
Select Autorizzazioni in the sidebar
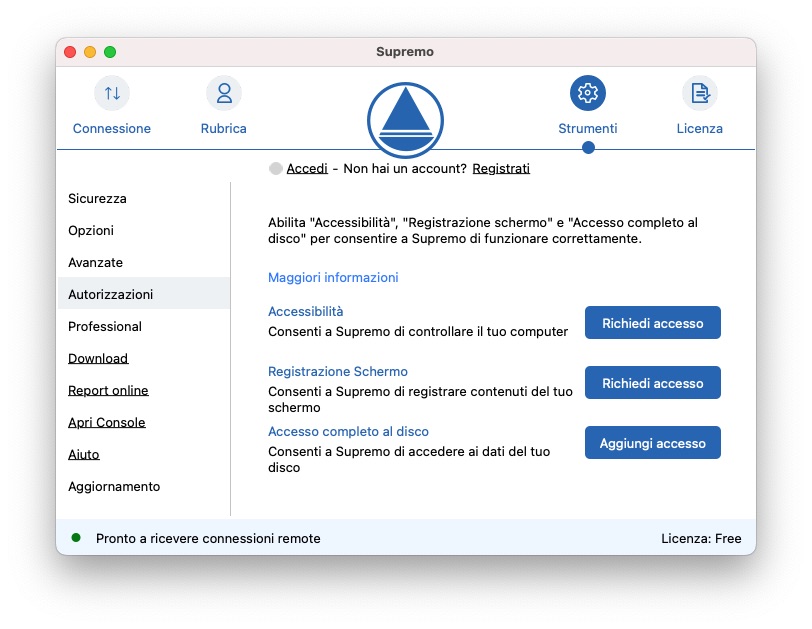tap(144, 294)
